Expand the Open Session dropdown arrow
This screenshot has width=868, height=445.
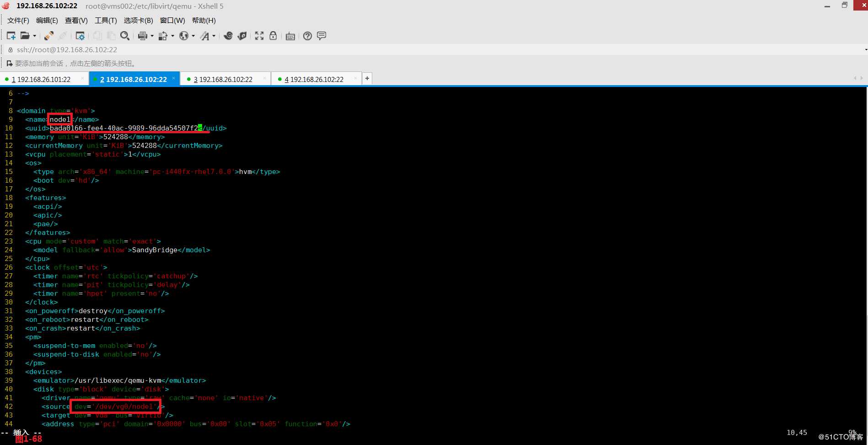pos(34,36)
